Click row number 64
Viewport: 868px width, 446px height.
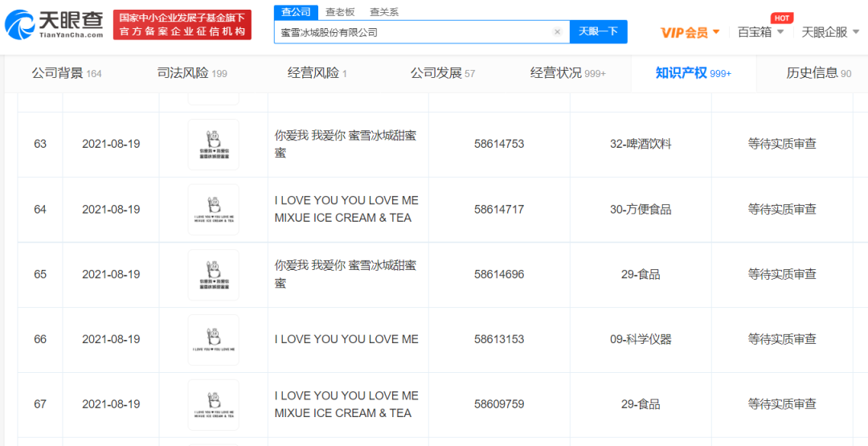[x=40, y=210]
